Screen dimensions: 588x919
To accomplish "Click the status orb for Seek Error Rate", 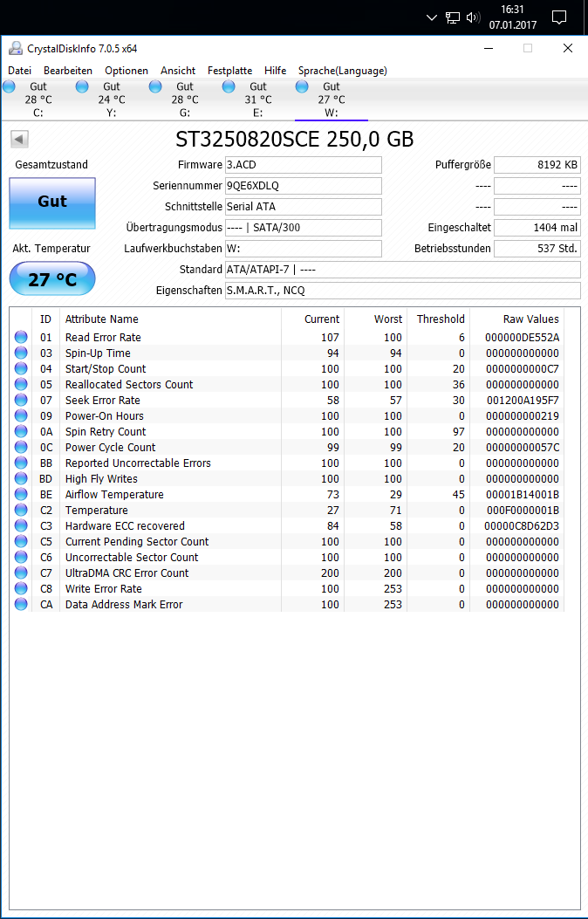I will (x=21, y=401).
